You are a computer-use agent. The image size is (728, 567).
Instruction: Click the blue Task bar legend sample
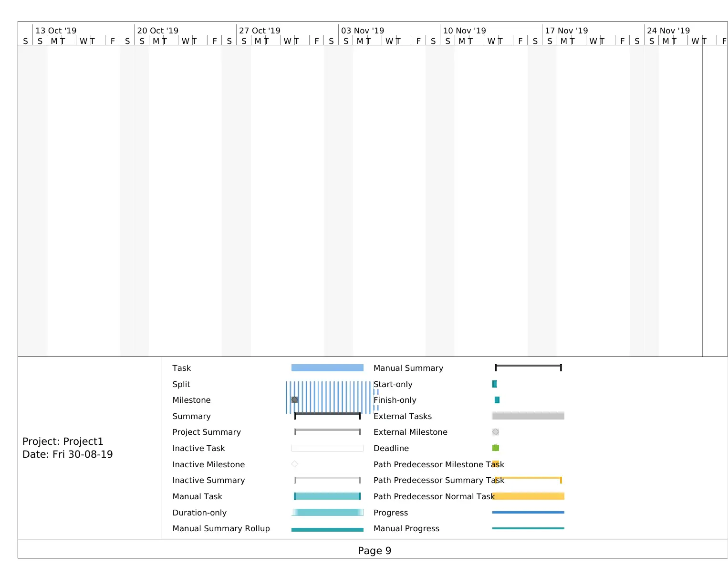click(327, 368)
